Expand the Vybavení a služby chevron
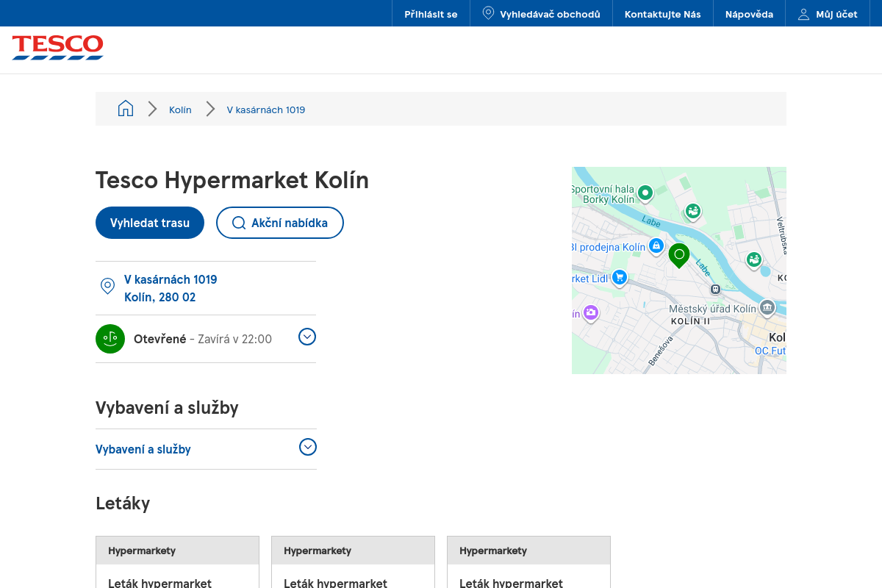The image size is (882, 588). coord(308,447)
